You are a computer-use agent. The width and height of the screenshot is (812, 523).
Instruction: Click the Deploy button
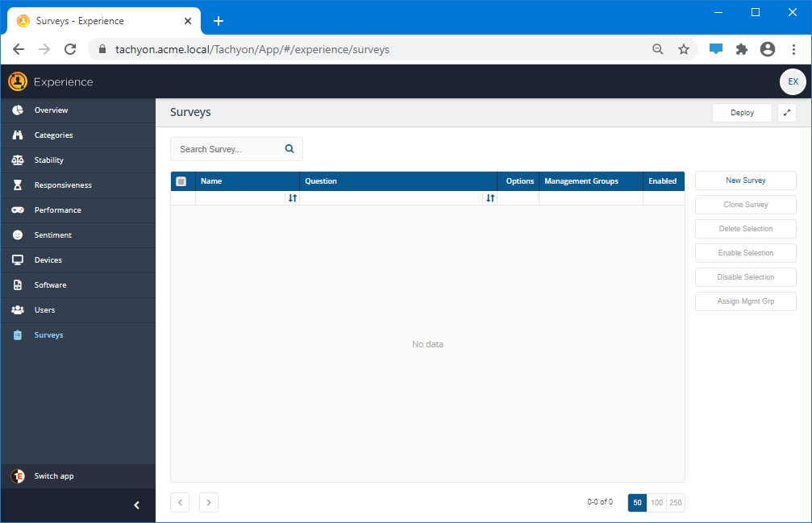click(x=742, y=113)
